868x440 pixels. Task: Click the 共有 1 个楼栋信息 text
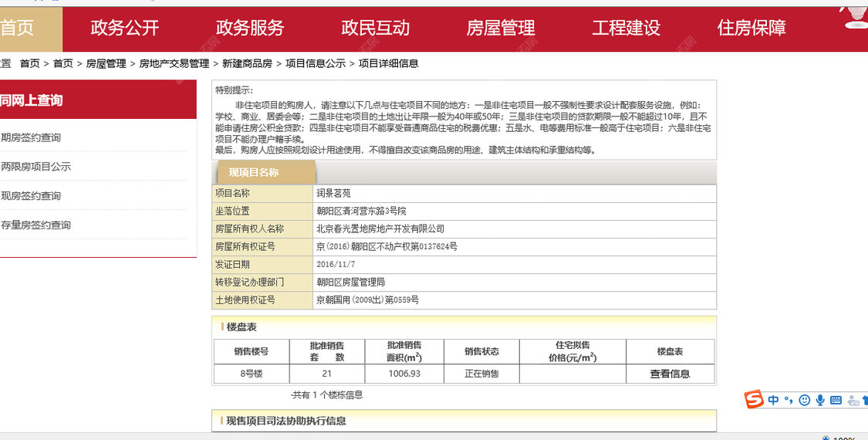[326, 395]
